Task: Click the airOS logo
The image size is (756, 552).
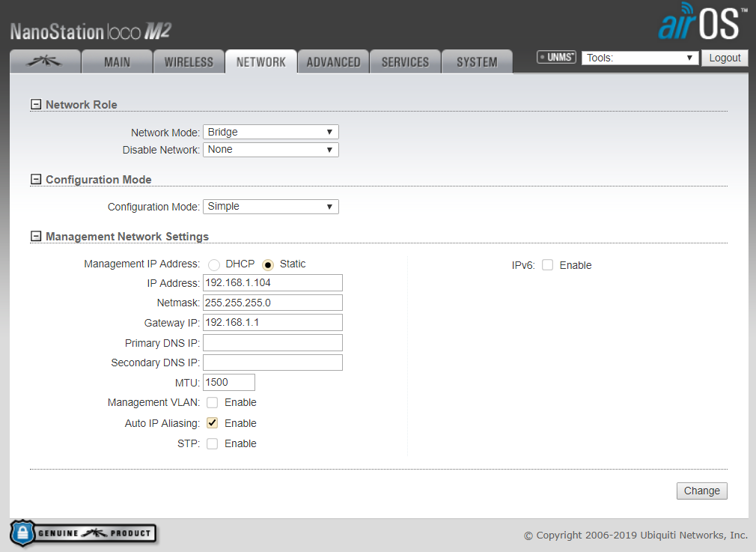Action: coord(701,22)
